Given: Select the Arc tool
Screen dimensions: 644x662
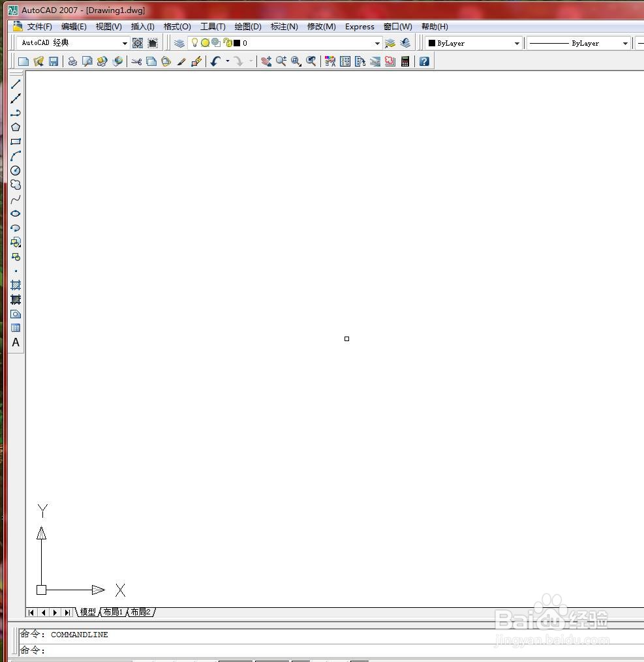Looking at the screenshot, I should 16,156.
